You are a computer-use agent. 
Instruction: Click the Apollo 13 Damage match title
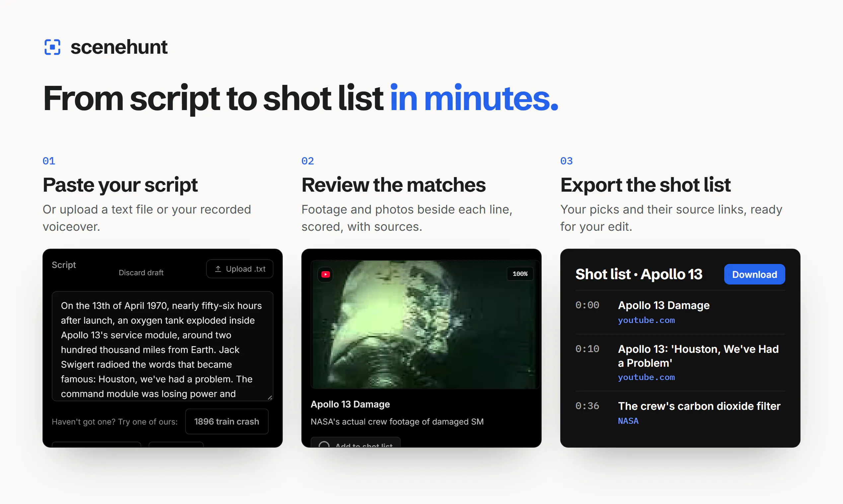(350, 404)
